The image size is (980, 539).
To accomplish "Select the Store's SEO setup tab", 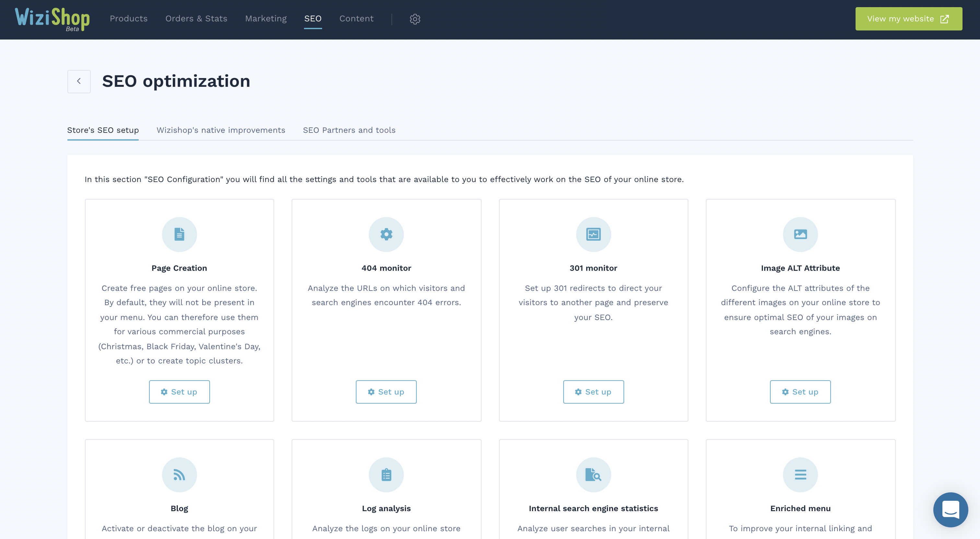I will pos(103,130).
